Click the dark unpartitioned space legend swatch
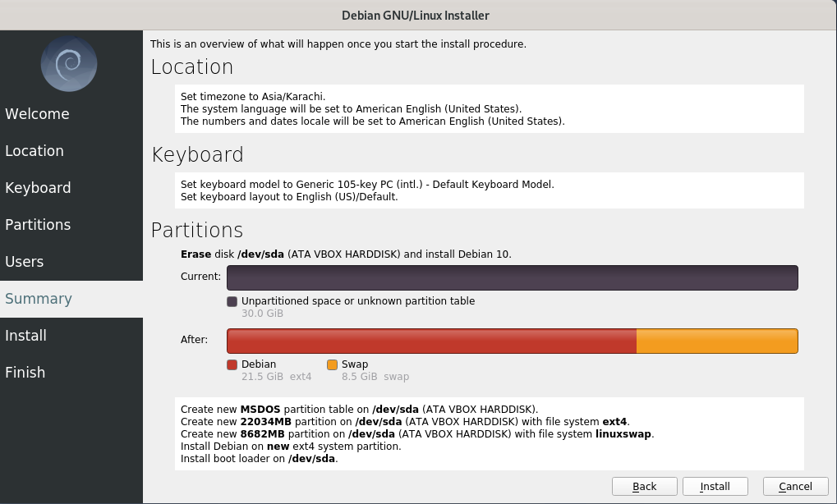837x504 pixels. coord(232,301)
